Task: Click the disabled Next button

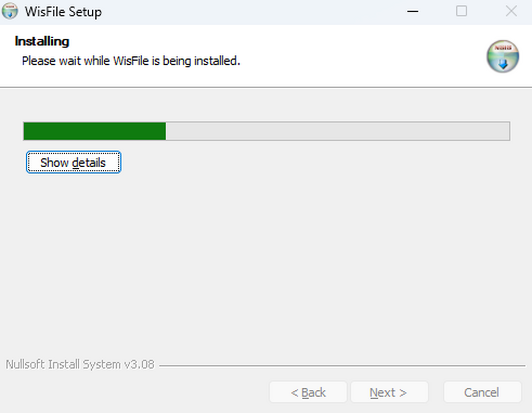Action: (389, 392)
